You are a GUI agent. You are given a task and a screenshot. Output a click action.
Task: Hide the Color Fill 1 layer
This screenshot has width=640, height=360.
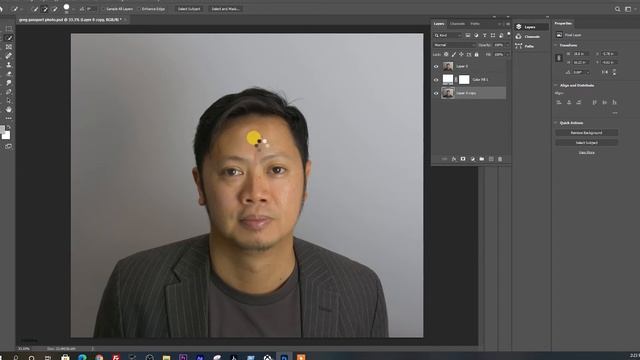pyautogui.click(x=436, y=80)
